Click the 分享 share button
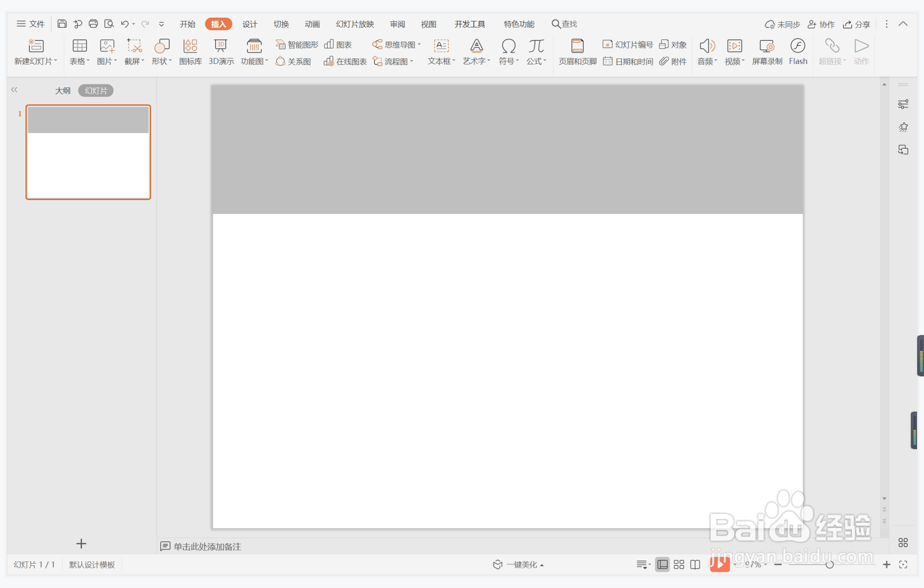 pyautogui.click(x=856, y=24)
